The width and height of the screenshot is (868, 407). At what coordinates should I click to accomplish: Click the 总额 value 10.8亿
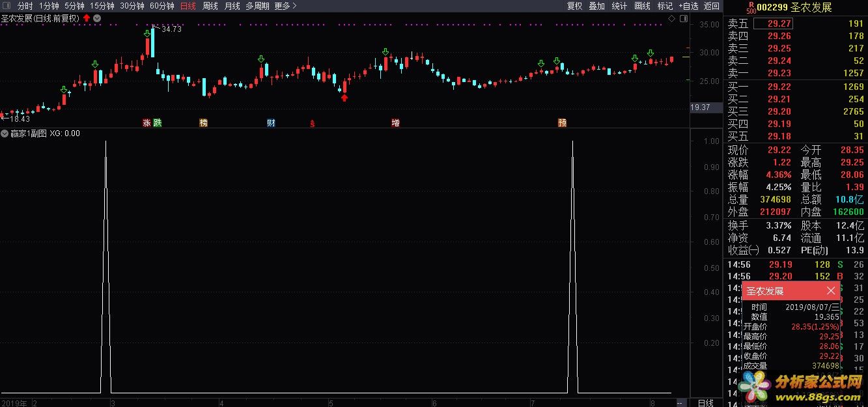point(850,200)
